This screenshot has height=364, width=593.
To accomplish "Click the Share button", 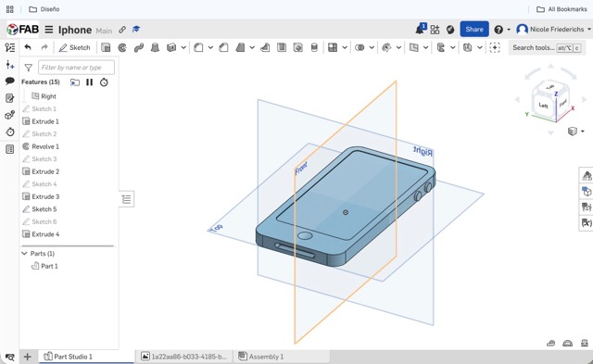I will pyautogui.click(x=474, y=29).
